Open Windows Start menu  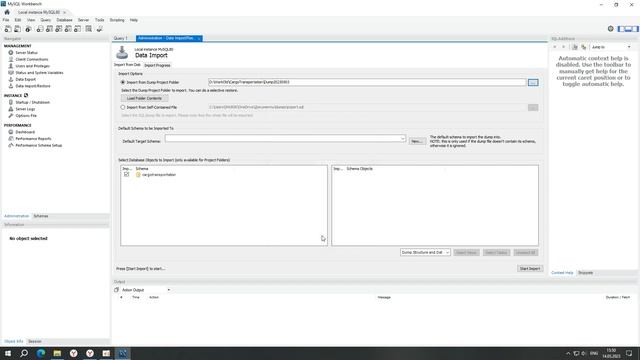coord(8,353)
